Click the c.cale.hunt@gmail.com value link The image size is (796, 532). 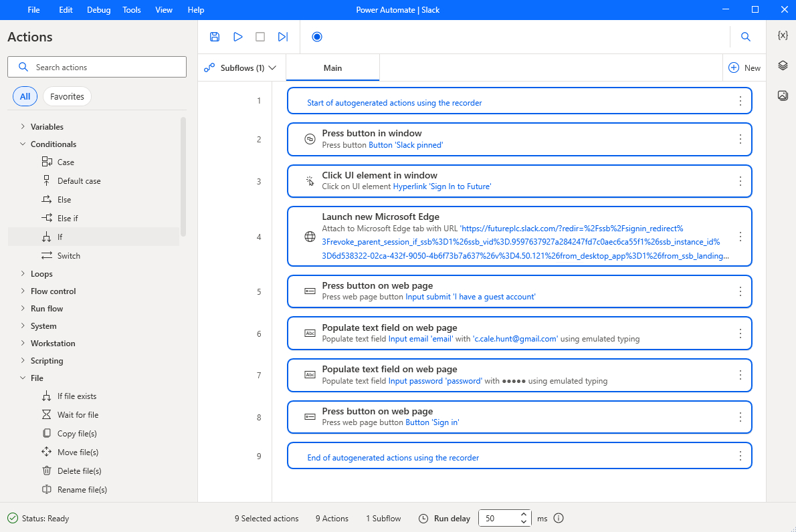click(515, 339)
